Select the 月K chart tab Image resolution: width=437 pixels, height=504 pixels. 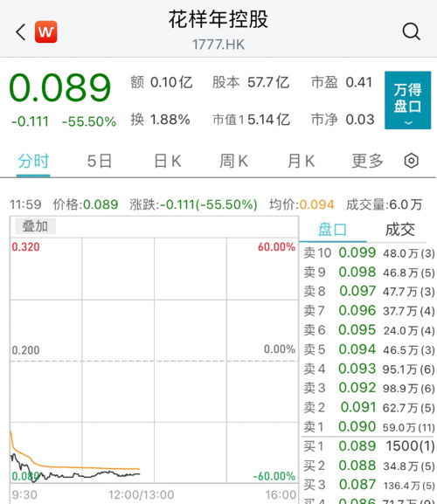(x=302, y=161)
